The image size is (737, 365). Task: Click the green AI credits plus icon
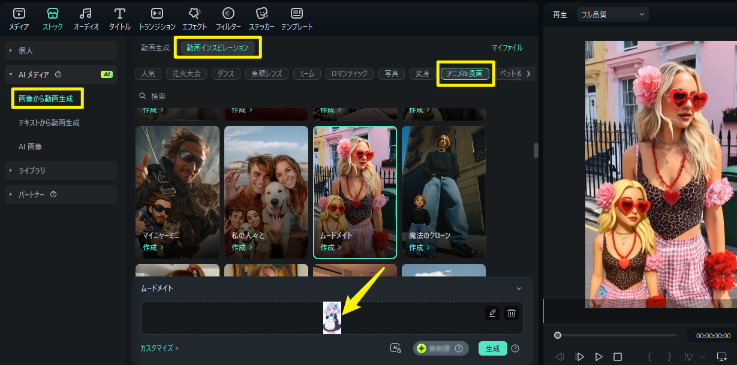(x=422, y=349)
